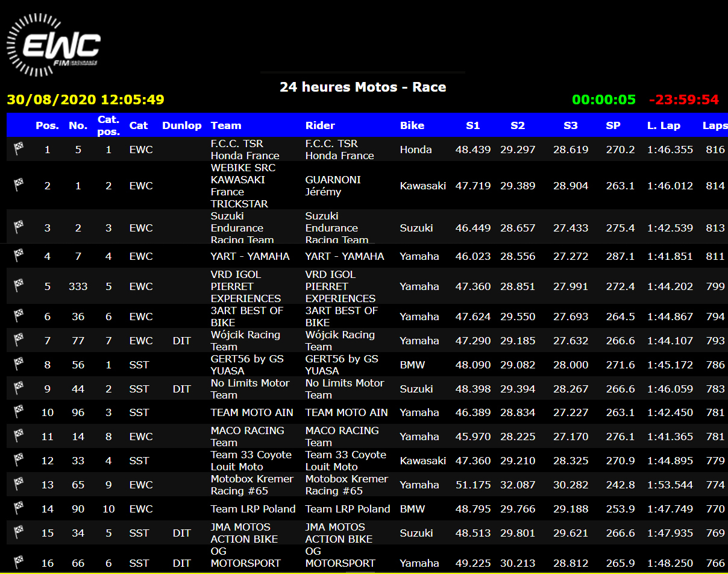Click SST category in GERT56 row

[x=139, y=365]
